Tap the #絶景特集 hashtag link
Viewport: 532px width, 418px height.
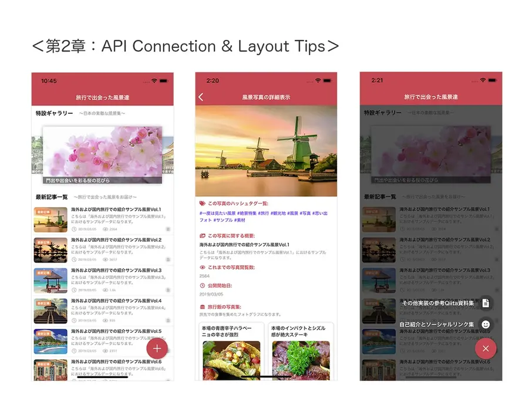tap(247, 214)
